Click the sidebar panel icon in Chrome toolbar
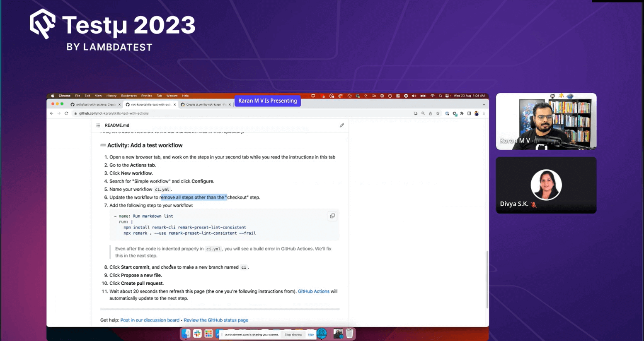 pyautogui.click(x=469, y=113)
